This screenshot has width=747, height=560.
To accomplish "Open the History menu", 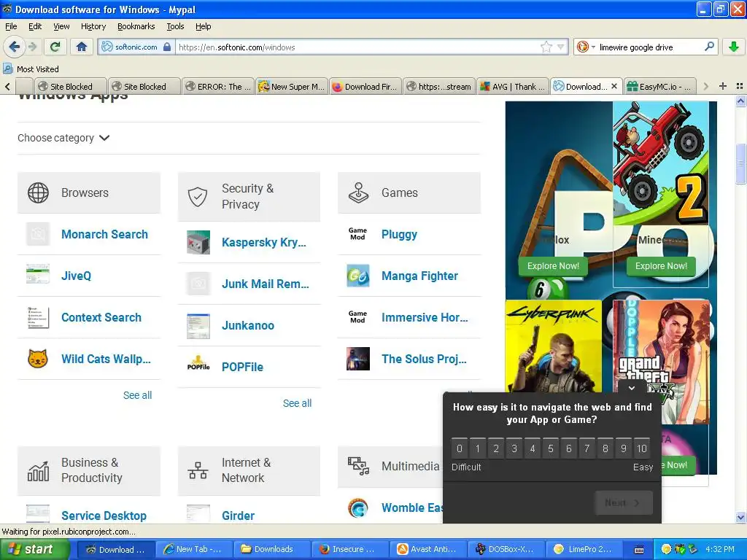I will (93, 27).
